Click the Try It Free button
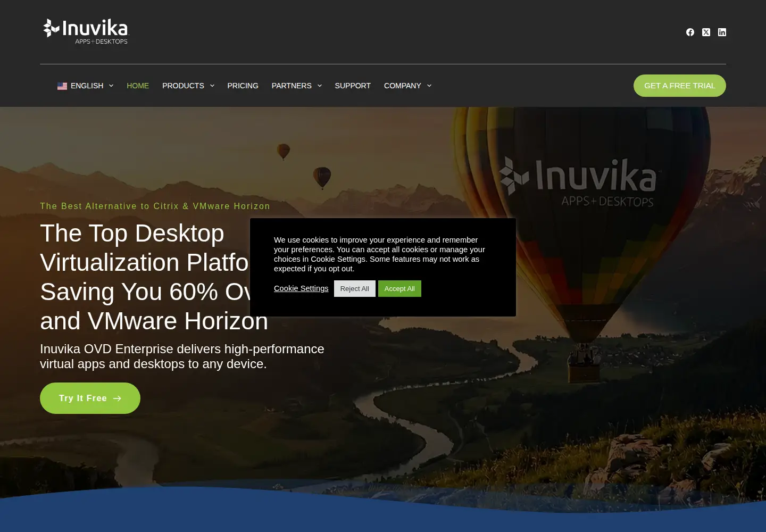 click(x=90, y=398)
